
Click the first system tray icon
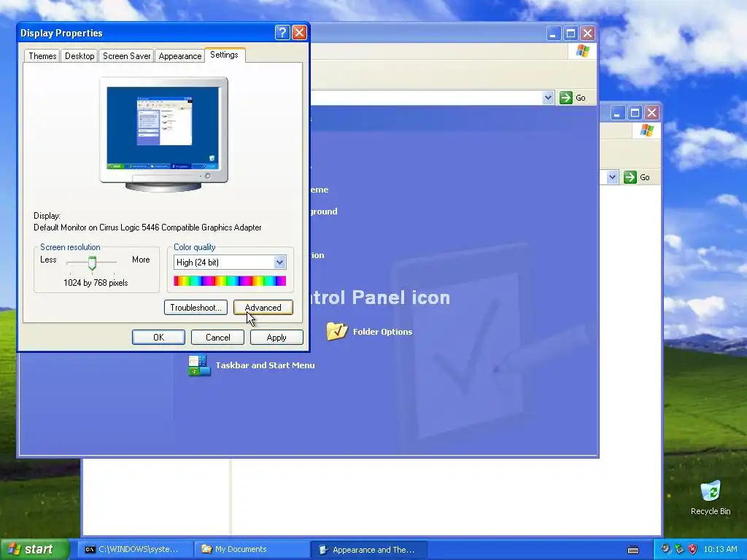tap(665, 549)
